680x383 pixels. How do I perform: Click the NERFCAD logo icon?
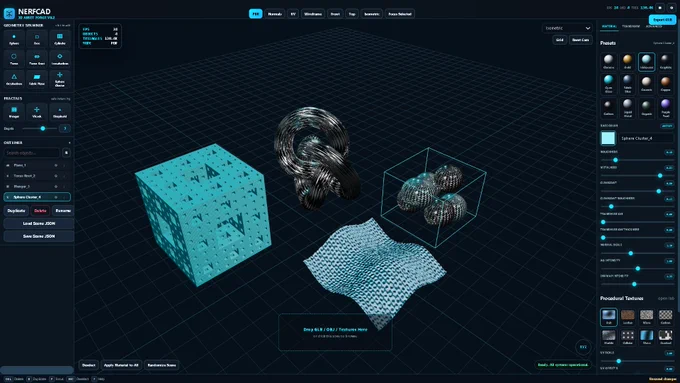9,13
